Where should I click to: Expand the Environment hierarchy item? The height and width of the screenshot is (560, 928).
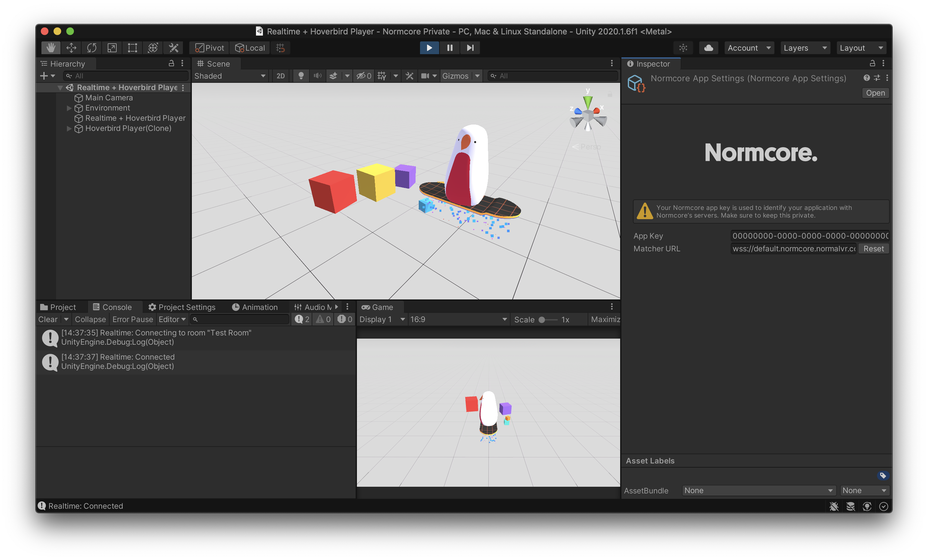(x=69, y=108)
